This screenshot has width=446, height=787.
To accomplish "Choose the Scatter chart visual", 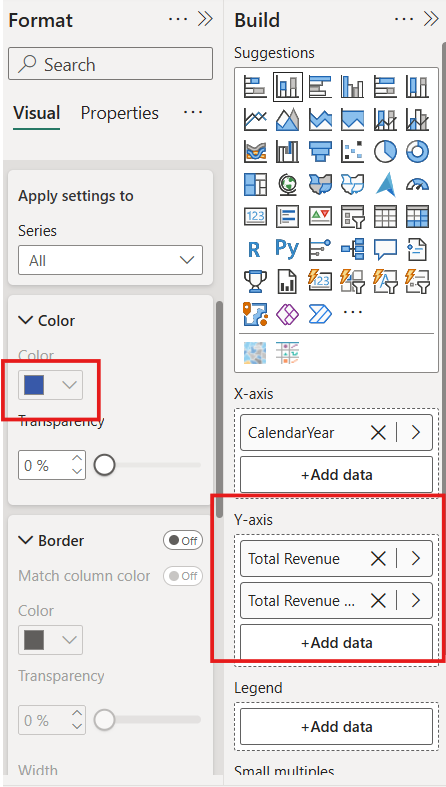I will [x=352, y=151].
